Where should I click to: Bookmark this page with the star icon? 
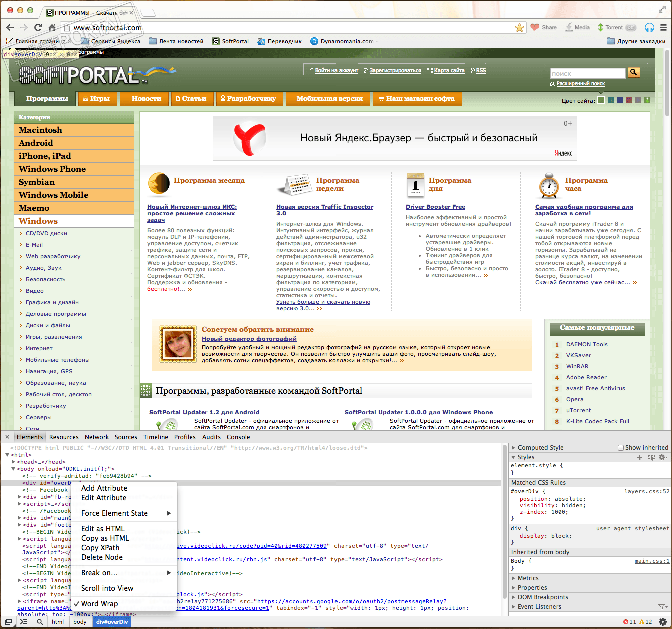tap(519, 27)
